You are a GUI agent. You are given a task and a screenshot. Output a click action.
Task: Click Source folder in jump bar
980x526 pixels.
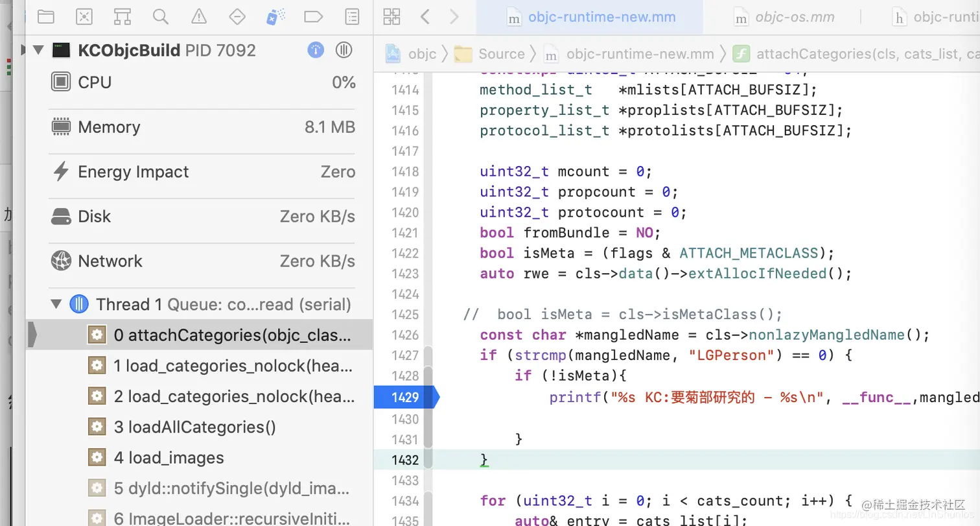(490, 54)
